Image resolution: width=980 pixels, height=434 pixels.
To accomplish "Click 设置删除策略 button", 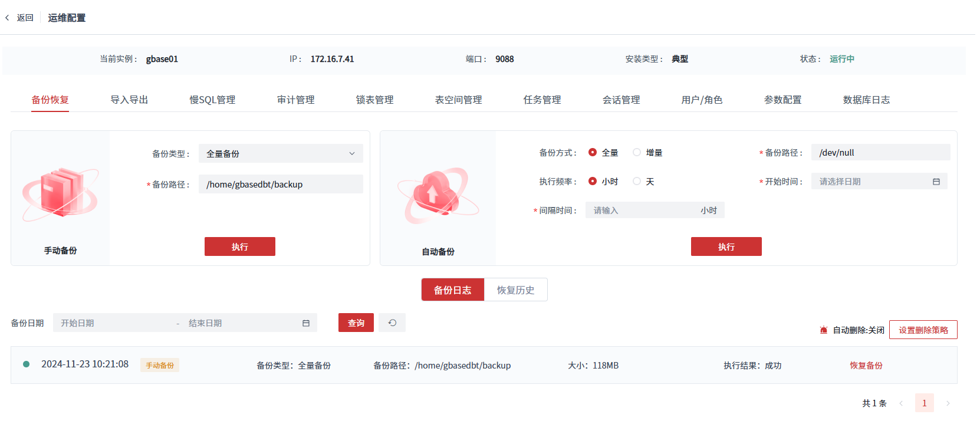I will (923, 330).
